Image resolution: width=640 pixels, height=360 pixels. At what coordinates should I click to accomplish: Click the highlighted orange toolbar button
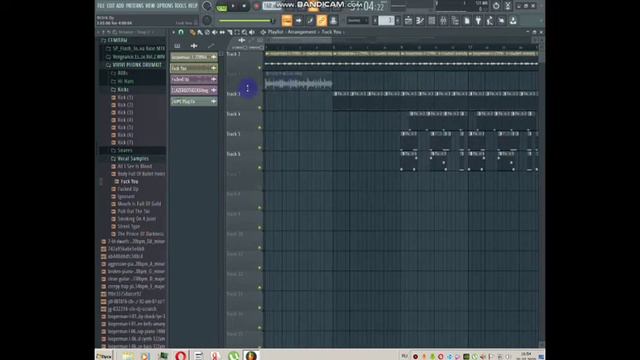(x=287, y=20)
